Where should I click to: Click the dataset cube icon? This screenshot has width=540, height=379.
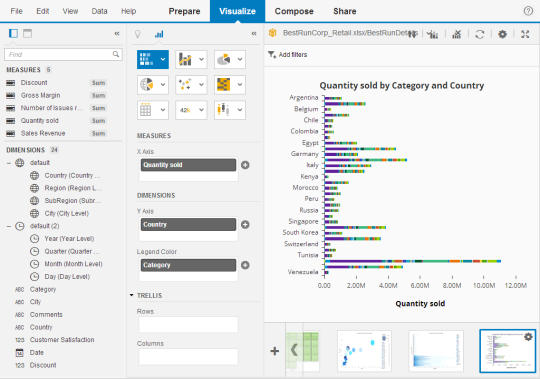pos(273,33)
